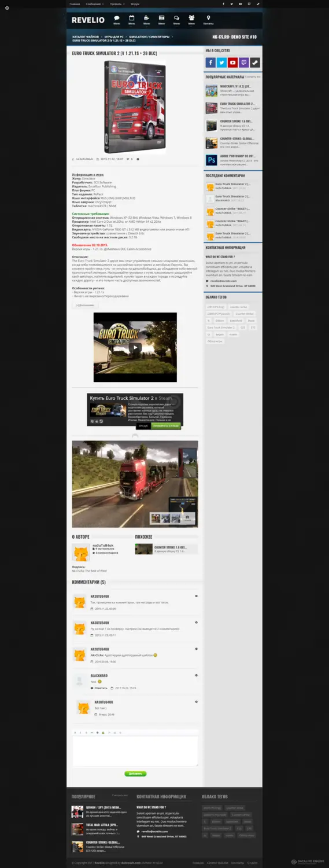
Task: Open the red YouTube social button
Action: (232, 62)
